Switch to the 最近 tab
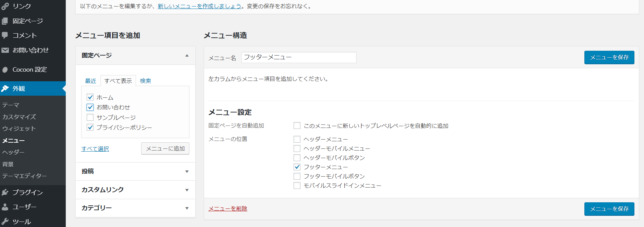This screenshot has width=644, height=227. point(90,81)
